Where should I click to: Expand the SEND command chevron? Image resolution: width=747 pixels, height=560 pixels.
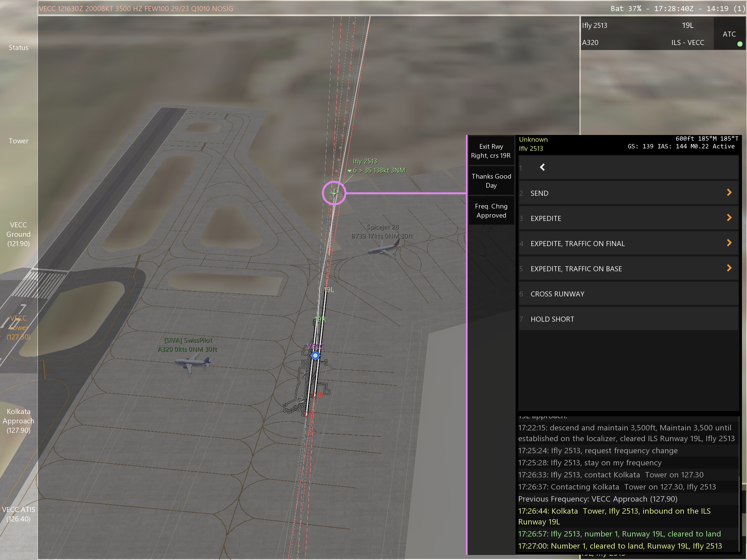coord(729,193)
